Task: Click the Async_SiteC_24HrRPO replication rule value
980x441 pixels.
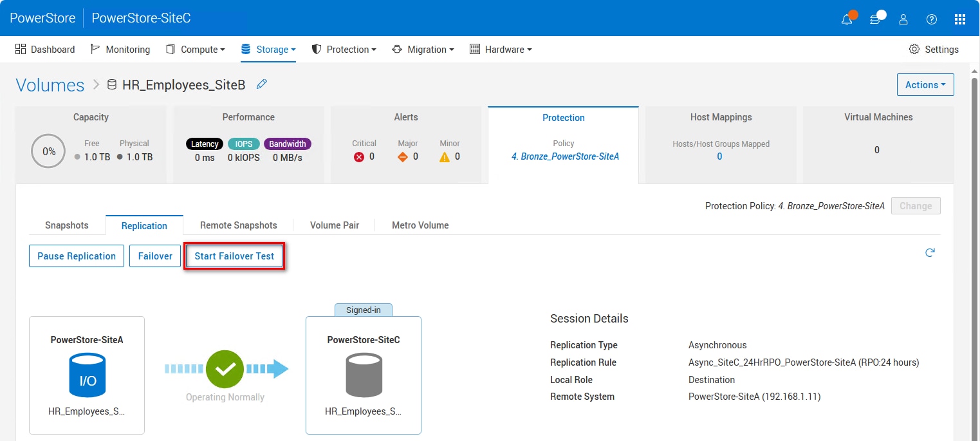Action: (804, 362)
